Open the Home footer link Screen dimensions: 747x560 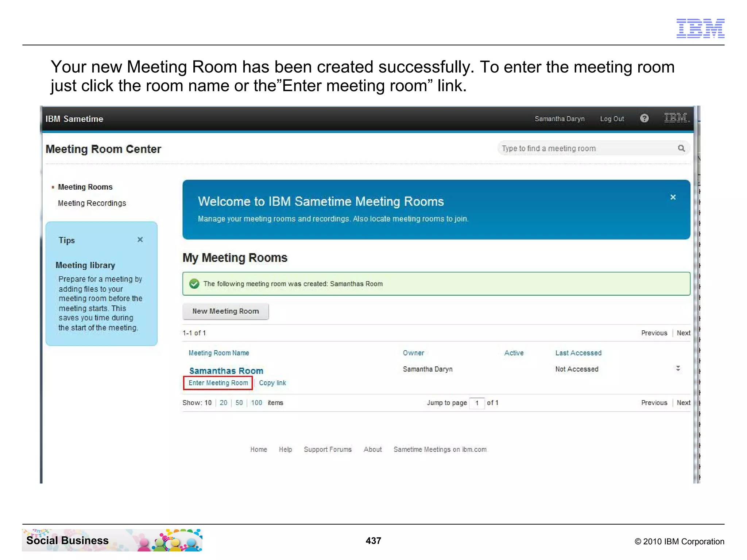click(259, 450)
